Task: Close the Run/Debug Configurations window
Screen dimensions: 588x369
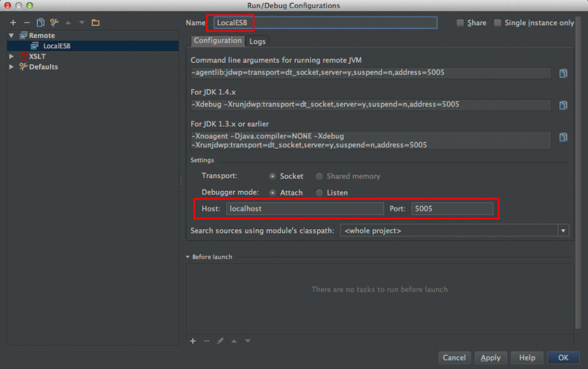Action: coord(7,5)
